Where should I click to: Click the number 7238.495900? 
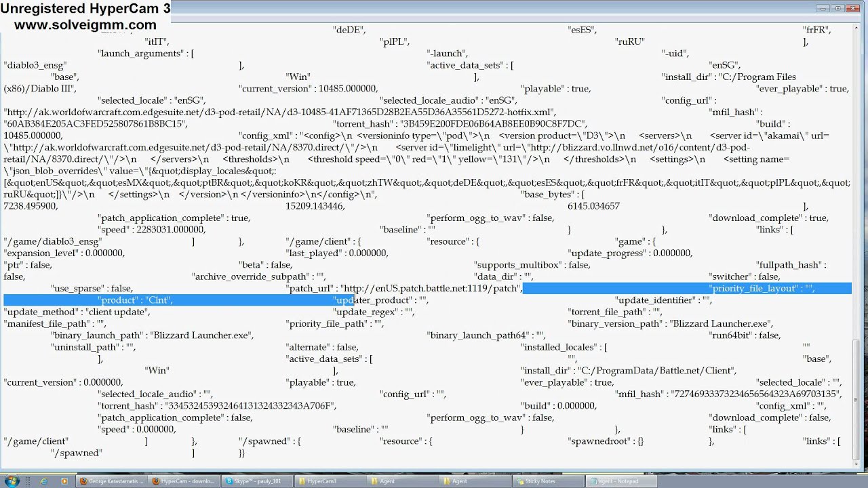tap(31, 206)
